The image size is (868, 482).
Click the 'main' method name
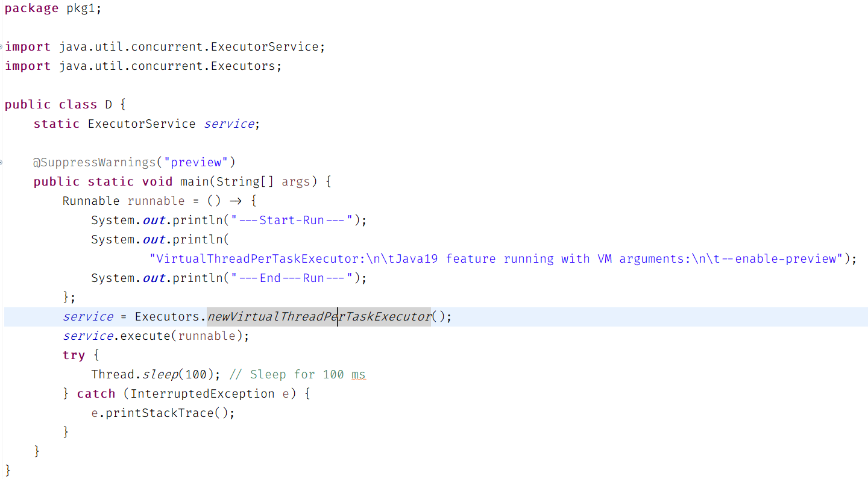pyautogui.click(x=194, y=182)
